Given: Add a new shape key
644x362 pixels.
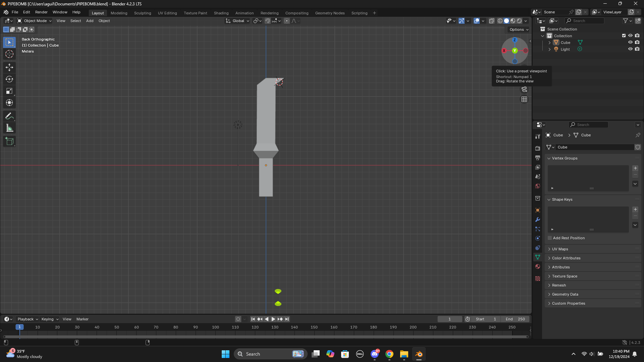Looking at the screenshot, I should click(x=635, y=209).
